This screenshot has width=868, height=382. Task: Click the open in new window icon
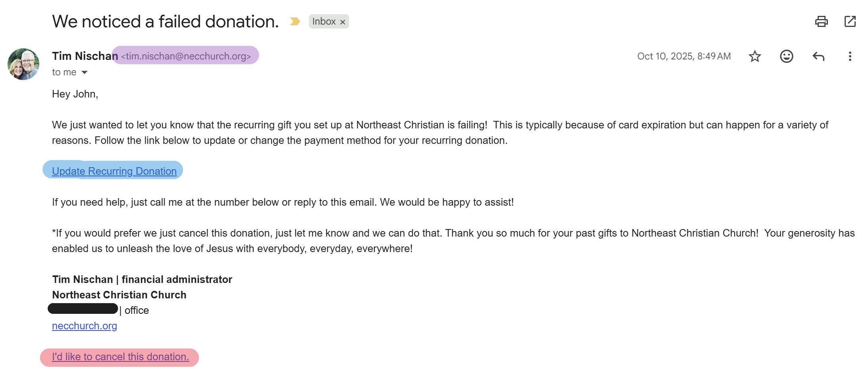point(850,22)
